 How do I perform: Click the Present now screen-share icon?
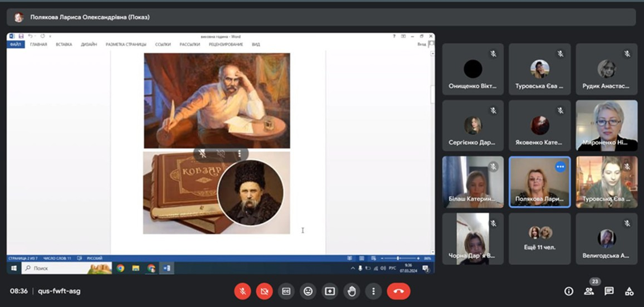coord(330,291)
